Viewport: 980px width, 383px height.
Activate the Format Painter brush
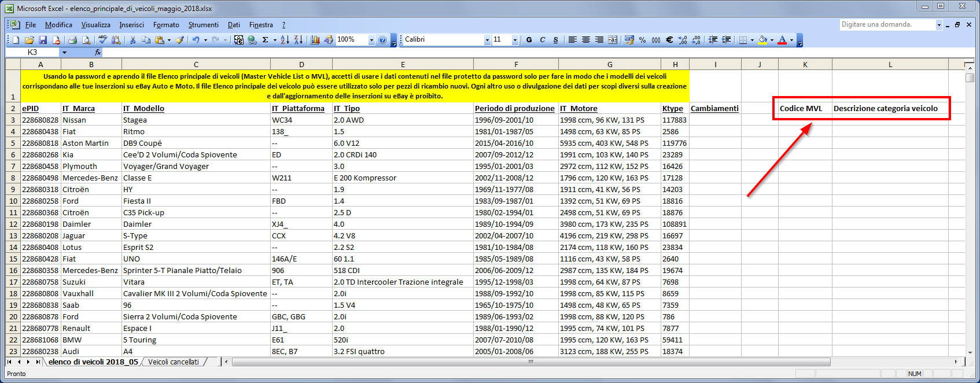point(180,40)
